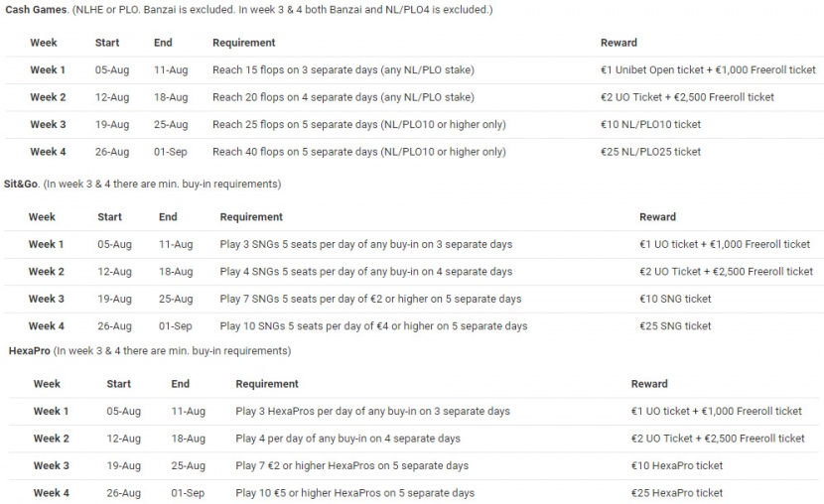Screen dimensions: 824x504
Task: Select the Cash Games Week 1 row label
Action: tap(48, 69)
